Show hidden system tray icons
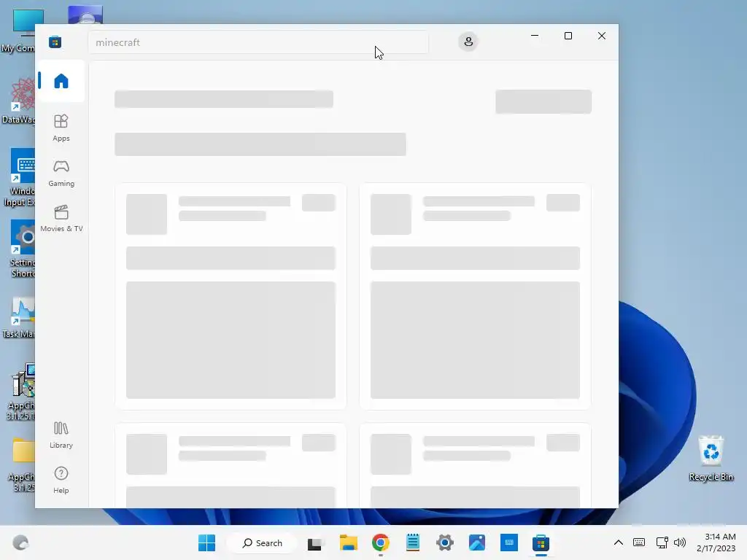The image size is (747, 560). tap(619, 542)
